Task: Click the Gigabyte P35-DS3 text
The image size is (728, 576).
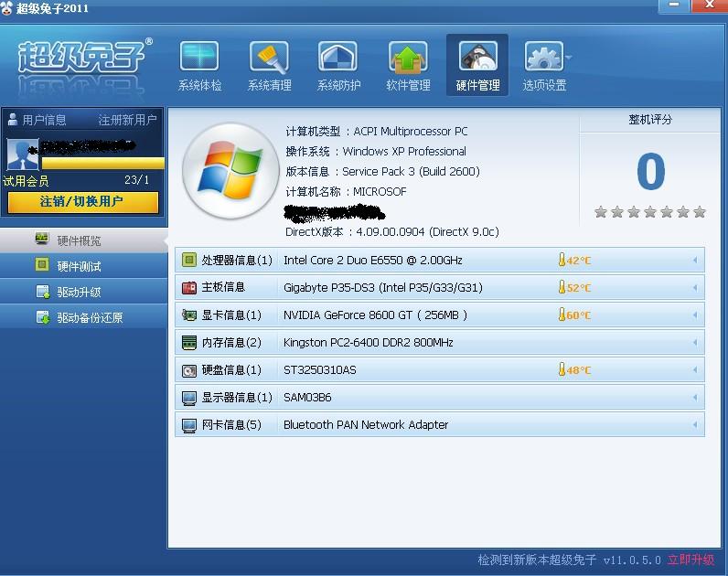Action: pos(383,288)
